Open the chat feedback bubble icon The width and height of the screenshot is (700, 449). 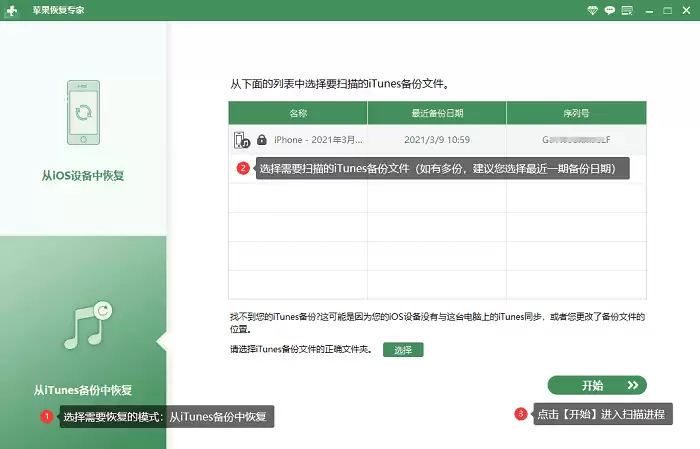click(x=609, y=10)
